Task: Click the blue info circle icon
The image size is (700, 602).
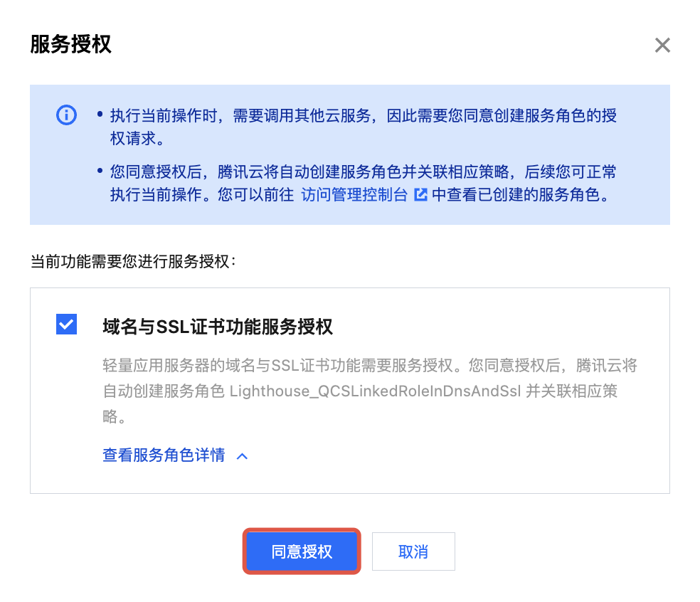Action: [67, 115]
